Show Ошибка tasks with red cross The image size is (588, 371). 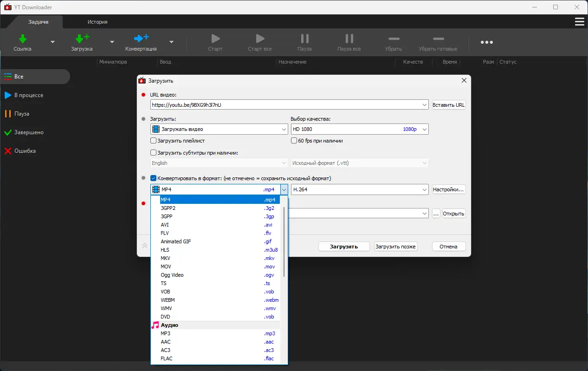click(x=25, y=151)
